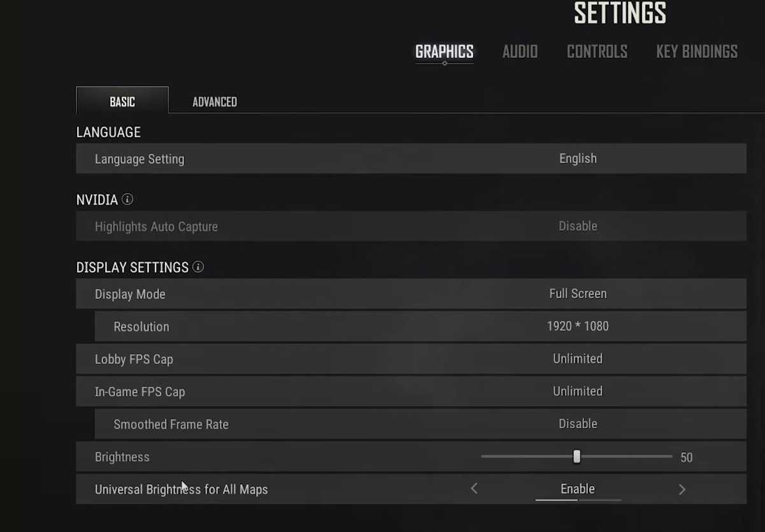Toggle Smoothed Frame Rate Disable value
Viewport: 765px width, 532px height.
[578, 424]
